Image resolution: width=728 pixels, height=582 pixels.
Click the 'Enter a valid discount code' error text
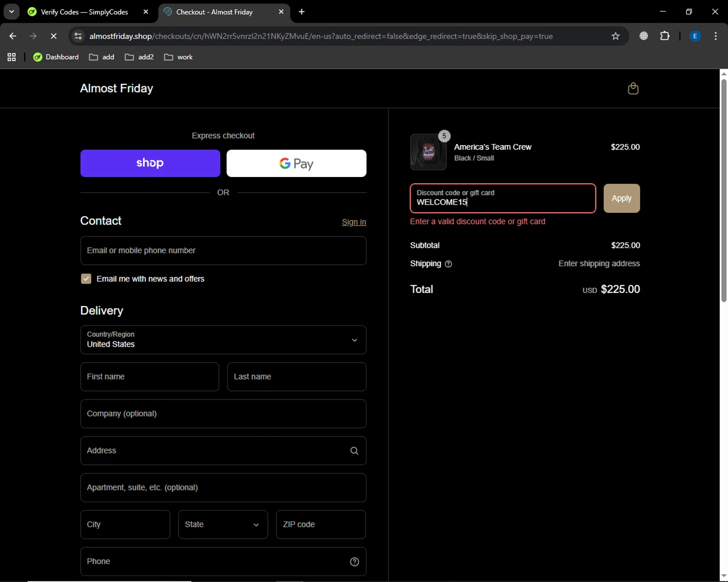478,222
